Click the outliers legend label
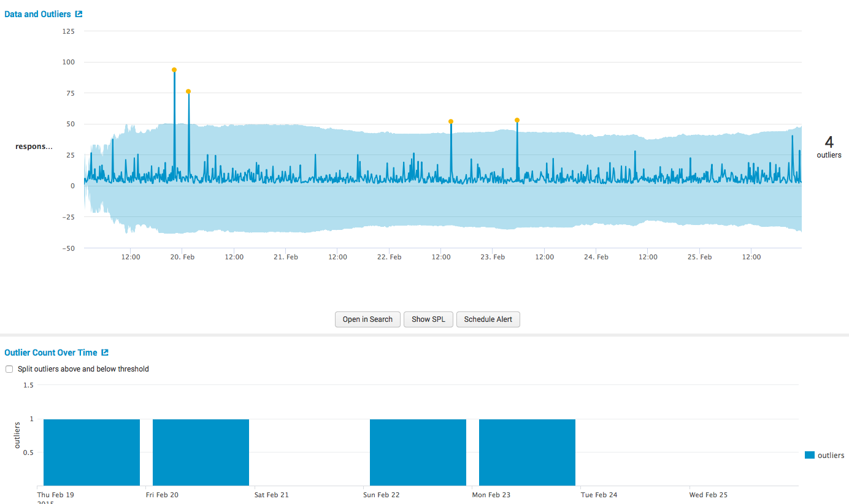Screen dimensions: 849x504 (x=831, y=455)
